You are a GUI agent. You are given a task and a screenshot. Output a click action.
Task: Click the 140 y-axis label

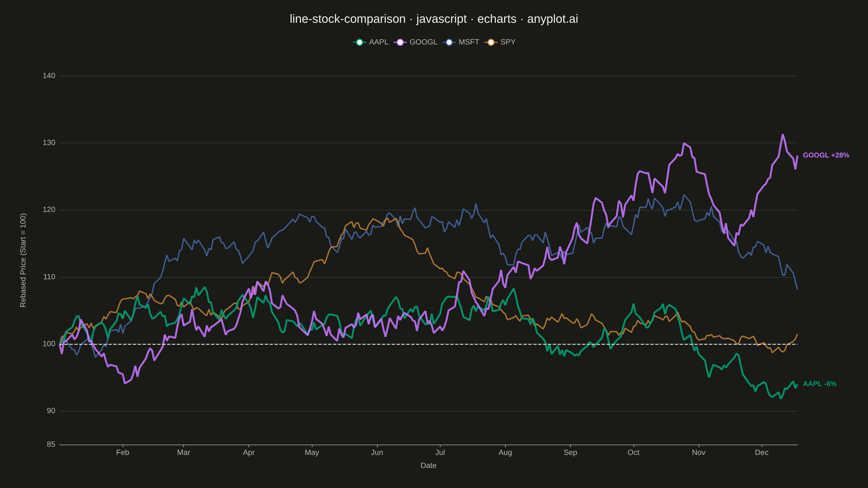[x=49, y=76]
